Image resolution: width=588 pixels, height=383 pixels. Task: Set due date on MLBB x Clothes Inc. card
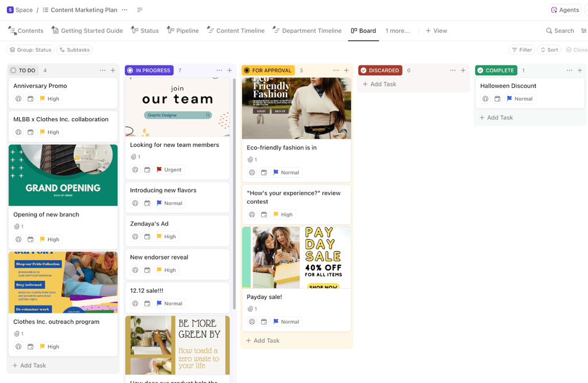click(30, 132)
